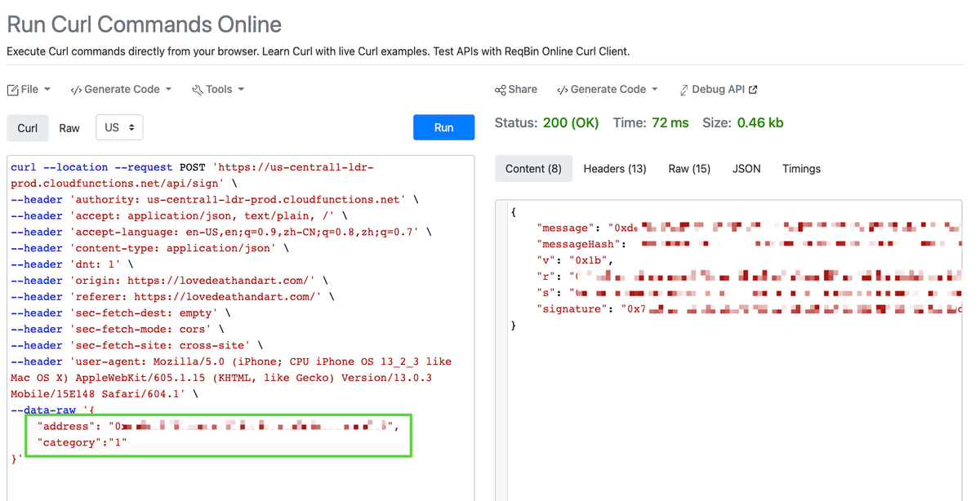Switch to Curl input mode
The width and height of the screenshot is (980, 501).
[x=28, y=128]
